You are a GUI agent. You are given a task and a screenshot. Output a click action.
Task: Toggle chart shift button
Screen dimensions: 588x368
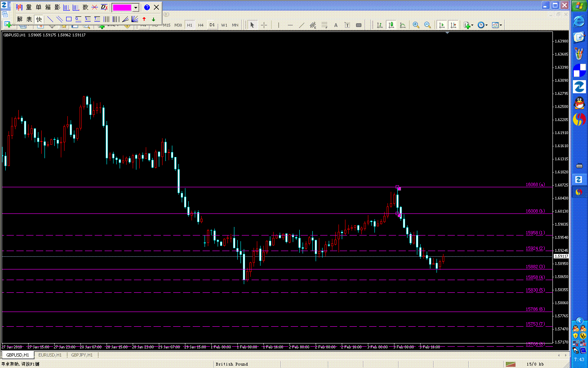[x=453, y=25]
